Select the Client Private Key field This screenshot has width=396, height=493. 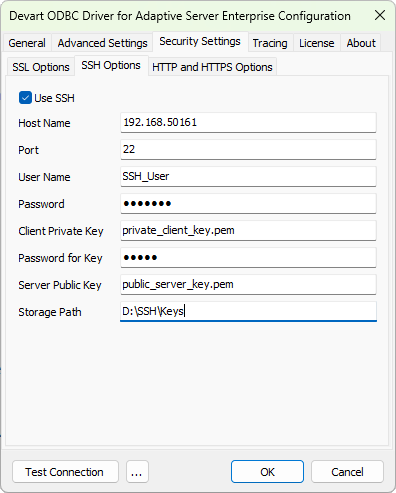248,230
